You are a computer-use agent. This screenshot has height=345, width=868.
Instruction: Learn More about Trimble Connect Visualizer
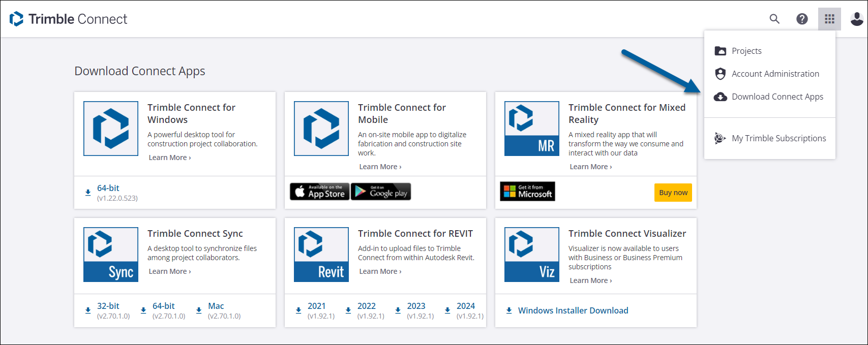click(591, 280)
